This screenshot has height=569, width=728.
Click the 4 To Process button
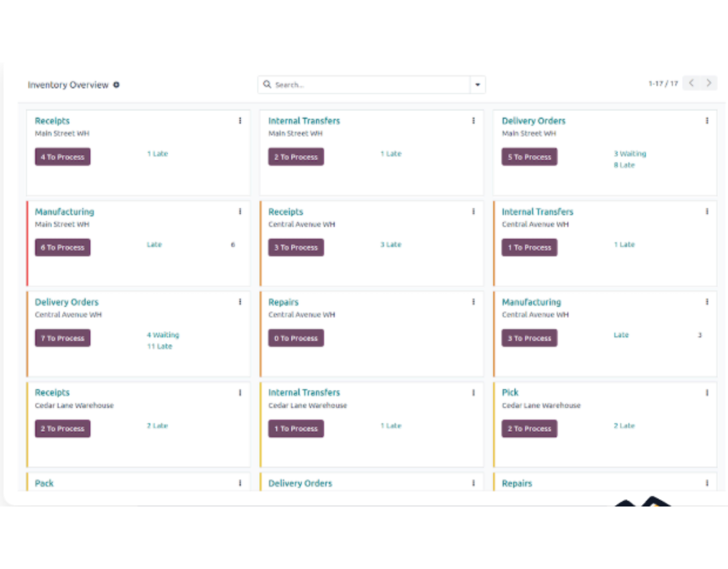tap(63, 157)
